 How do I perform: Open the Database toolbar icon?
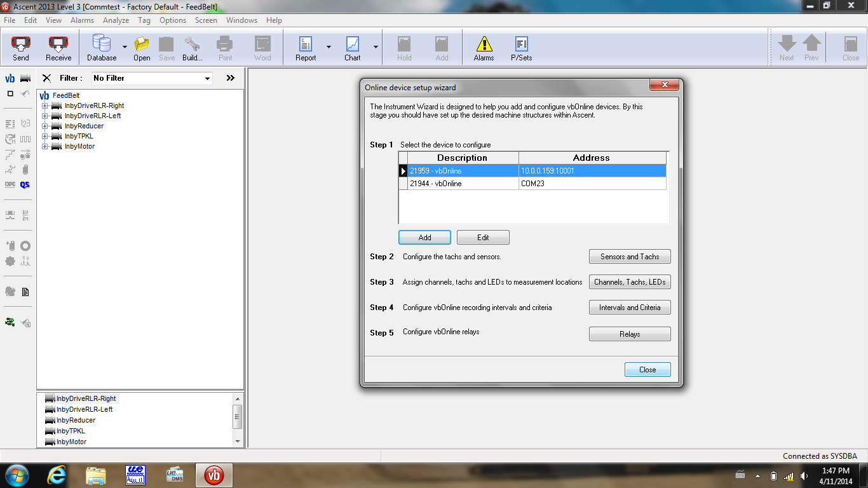click(102, 48)
